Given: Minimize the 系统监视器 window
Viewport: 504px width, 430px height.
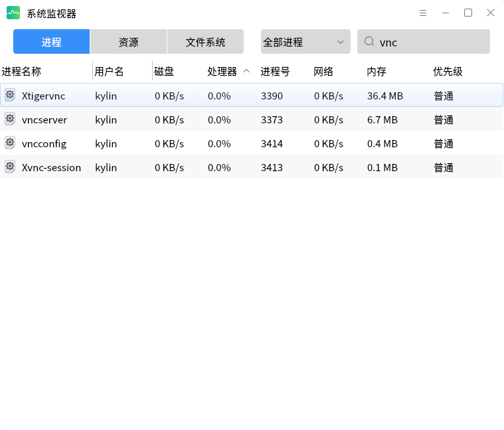Looking at the screenshot, I should (x=446, y=13).
